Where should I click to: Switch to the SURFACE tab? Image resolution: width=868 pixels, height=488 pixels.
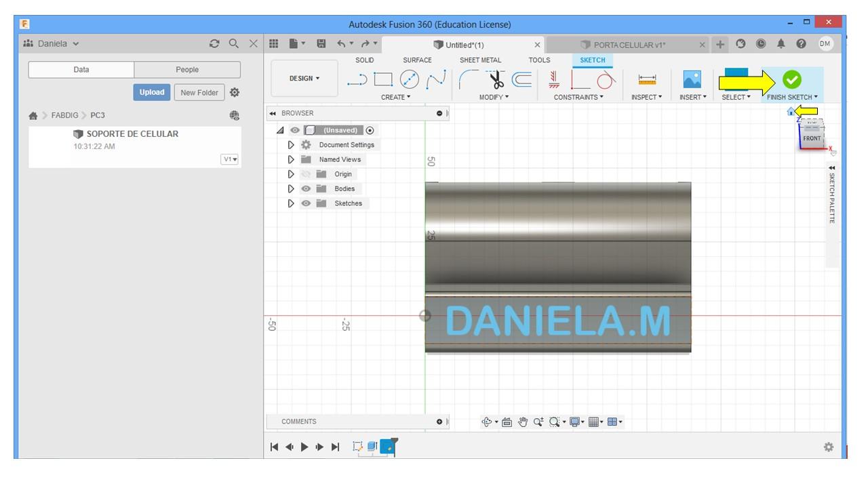point(417,60)
